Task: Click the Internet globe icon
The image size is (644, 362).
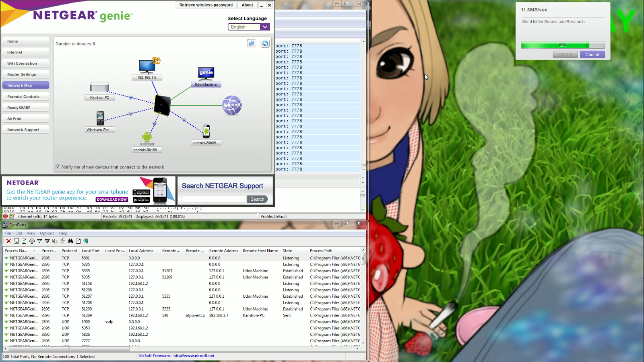Action: pyautogui.click(x=232, y=105)
